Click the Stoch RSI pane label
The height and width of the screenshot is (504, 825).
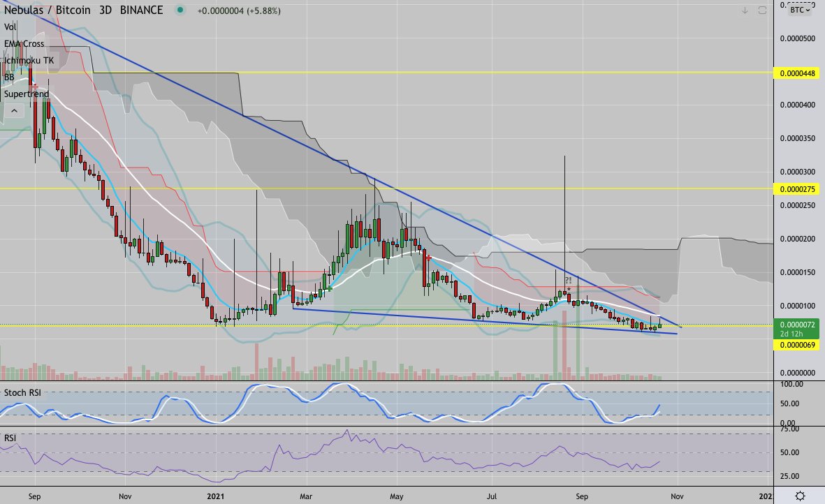point(22,392)
